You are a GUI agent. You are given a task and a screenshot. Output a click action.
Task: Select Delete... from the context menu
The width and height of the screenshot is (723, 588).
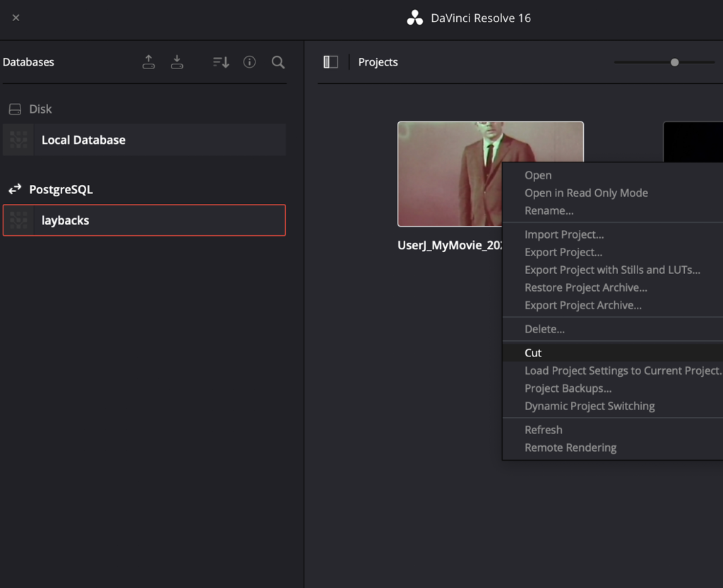tap(544, 329)
